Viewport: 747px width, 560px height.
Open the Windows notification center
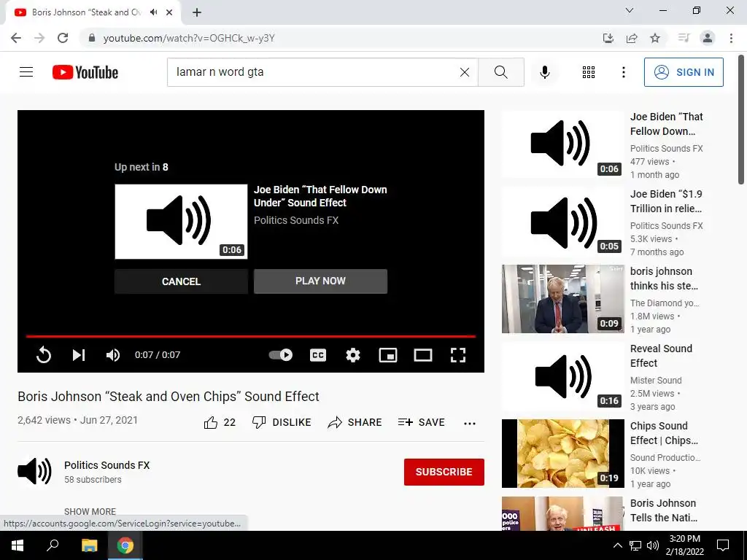[x=723, y=545]
